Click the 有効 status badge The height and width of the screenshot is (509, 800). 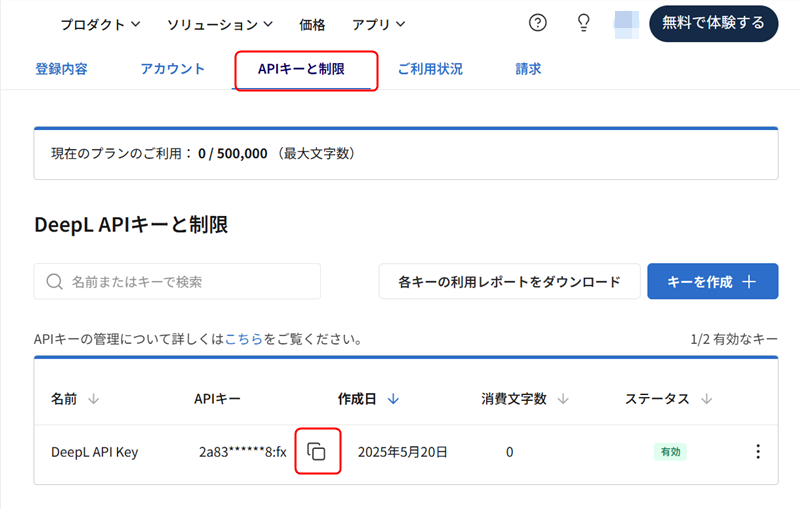(x=670, y=451)
